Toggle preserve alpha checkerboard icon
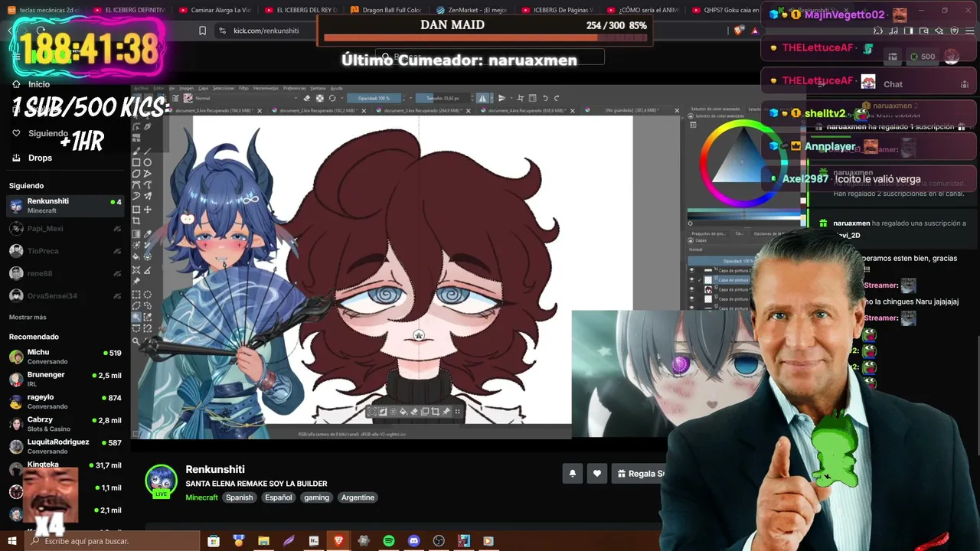The image size is (980, 551). pyautogui.click(x=319, y=98)
